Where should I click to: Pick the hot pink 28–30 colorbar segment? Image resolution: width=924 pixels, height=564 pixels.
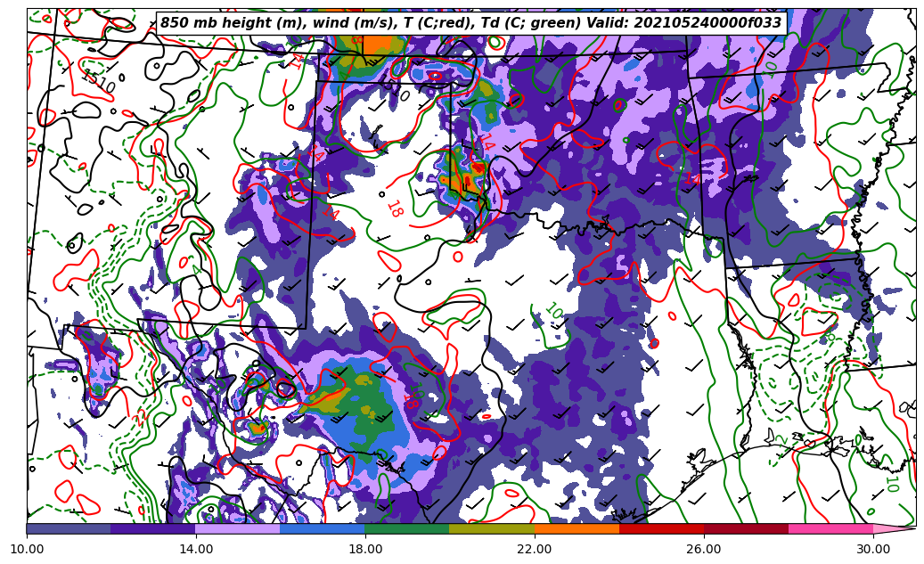click(x=830, y=528)
